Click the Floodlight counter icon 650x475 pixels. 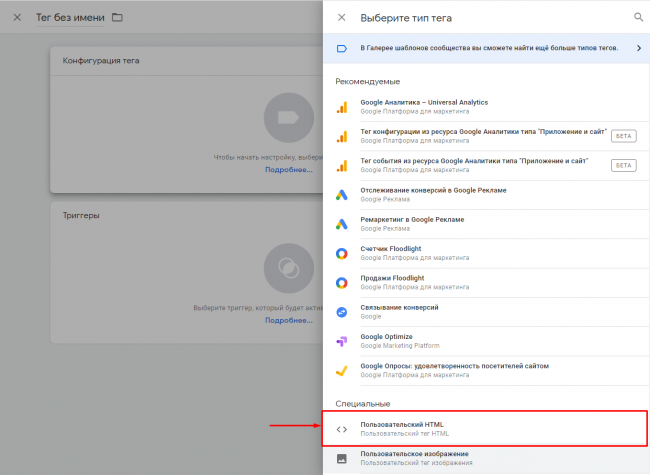(341, 253)
